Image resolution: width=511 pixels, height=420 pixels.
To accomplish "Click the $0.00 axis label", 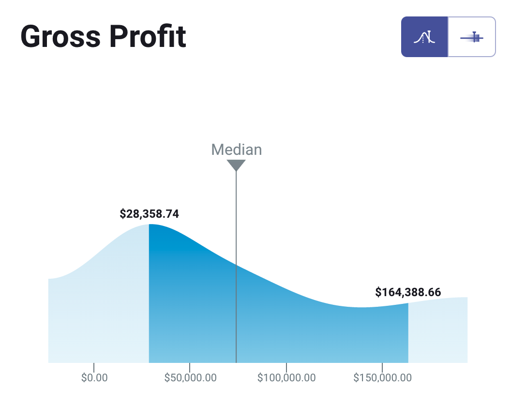I will [x=95, y=378].
